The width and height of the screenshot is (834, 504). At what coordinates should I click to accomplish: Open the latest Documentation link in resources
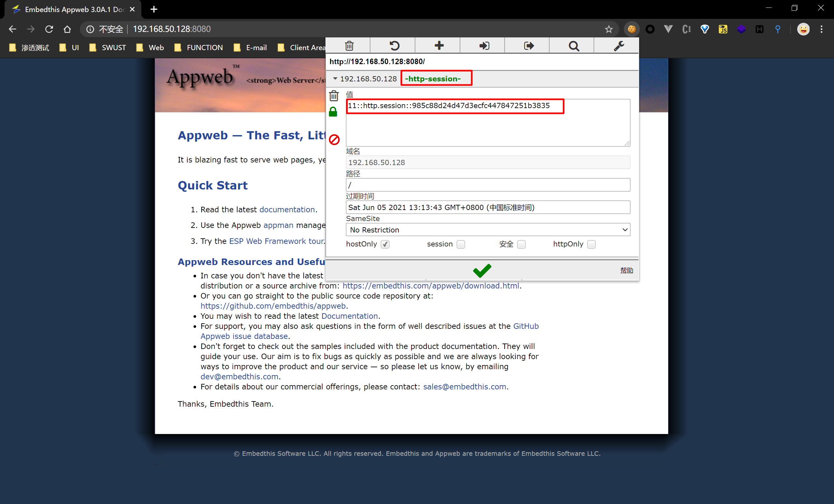pyautogui.click(x=349, y=316)
